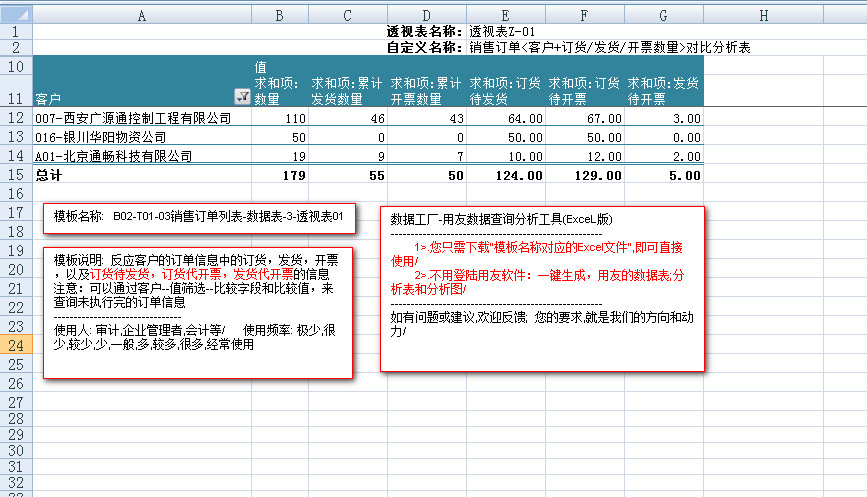The width and height of the screenshot is (867, 497).
Task: Select row 12 header
Action: (x=16, y=118)
